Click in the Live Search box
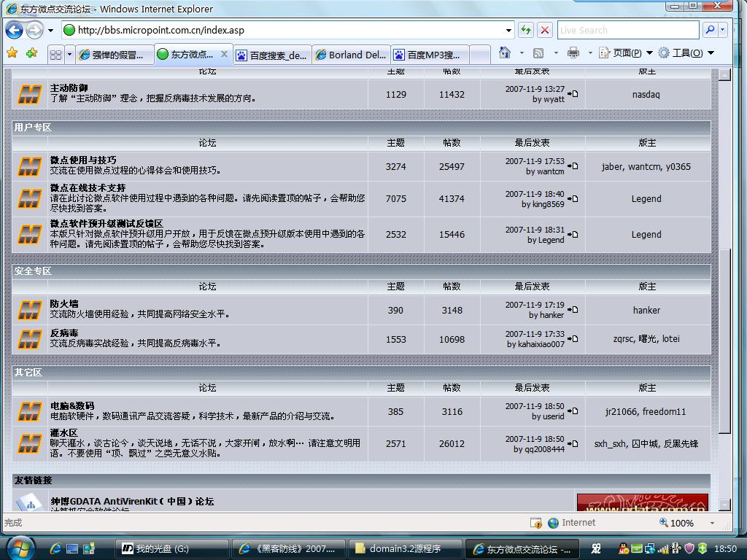Image resolution: width=747 pixels, height=560 pixels. pyautogui.click(x=628, y=30)
